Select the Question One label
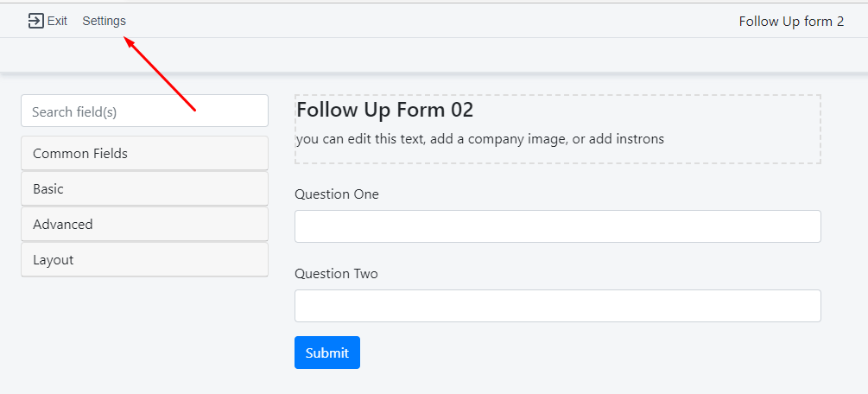The height and width of the screenshot is (394, 868). coord(337,194)
